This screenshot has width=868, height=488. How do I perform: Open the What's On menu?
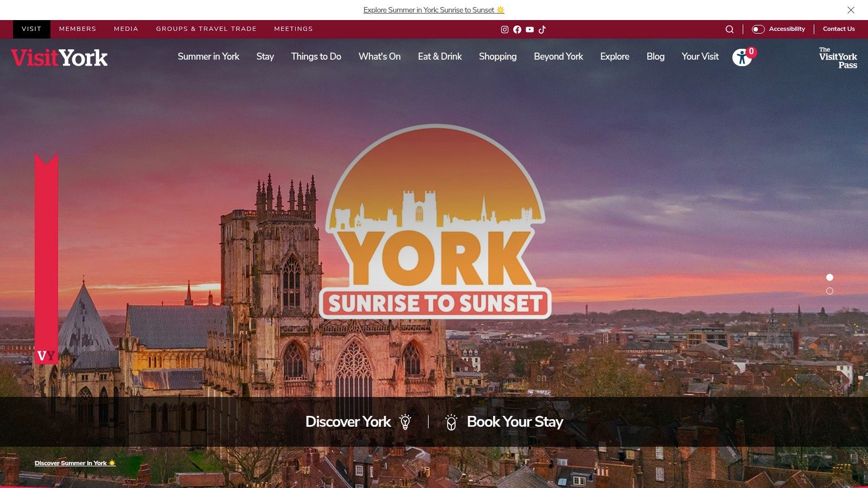(380, 56)
